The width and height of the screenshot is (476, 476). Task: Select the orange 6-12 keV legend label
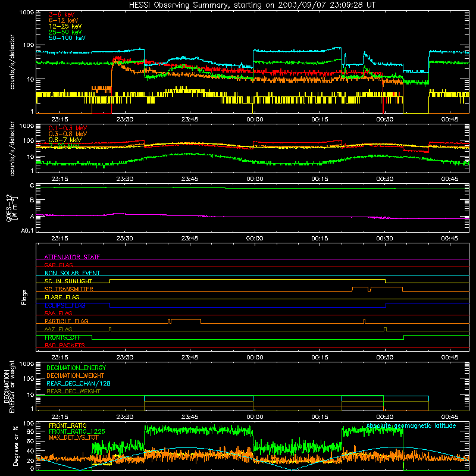[64, 20]
